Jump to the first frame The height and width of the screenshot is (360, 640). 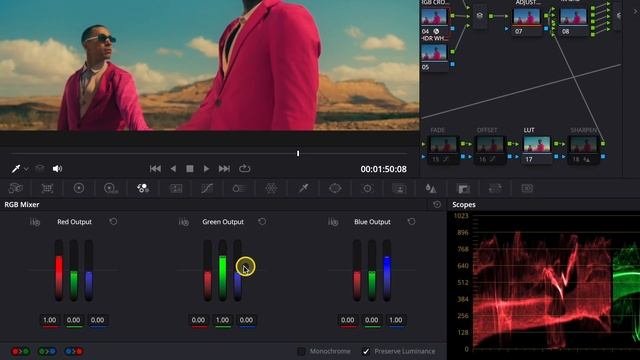[x=155, y=169]
